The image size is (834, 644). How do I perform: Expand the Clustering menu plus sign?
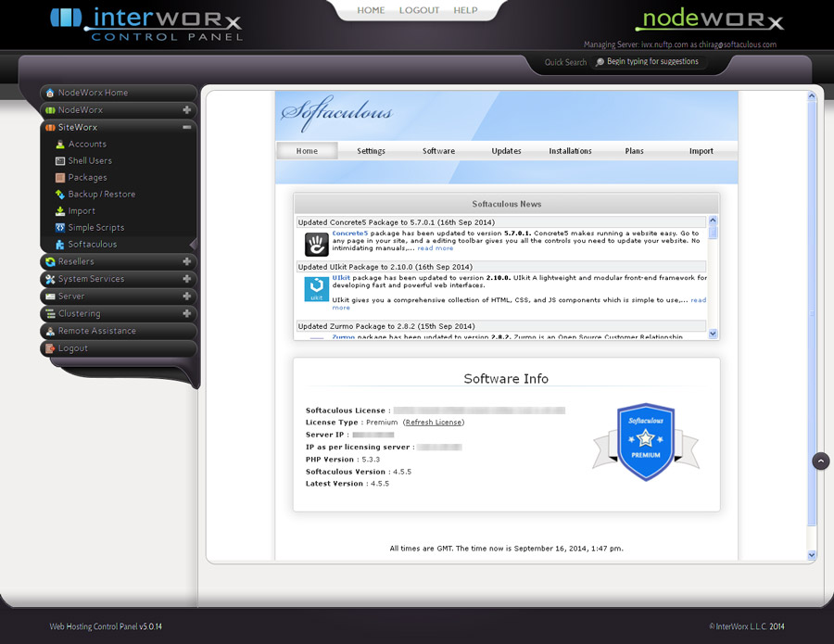tap(186, 314)
